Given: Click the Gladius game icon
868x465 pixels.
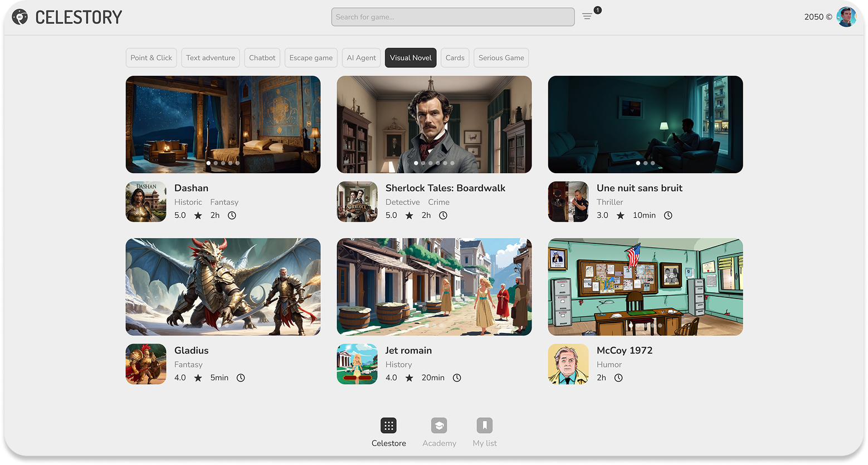Looking at the screenshot, I should 146,364.
